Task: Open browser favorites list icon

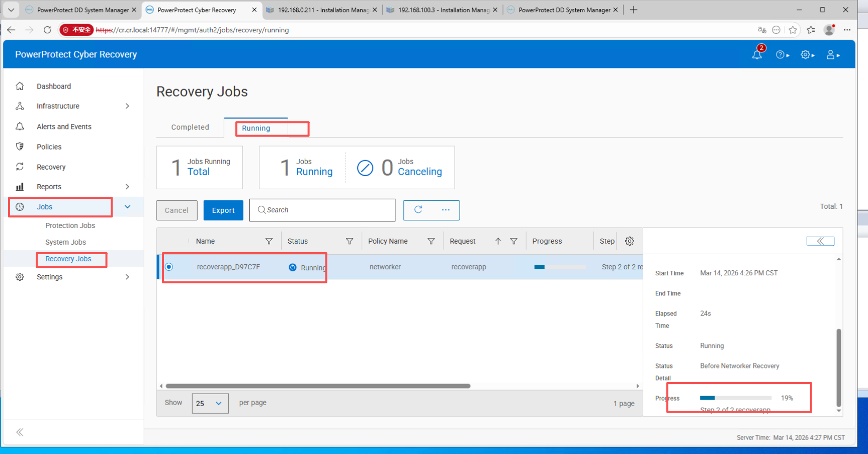Action: [811, 30]
